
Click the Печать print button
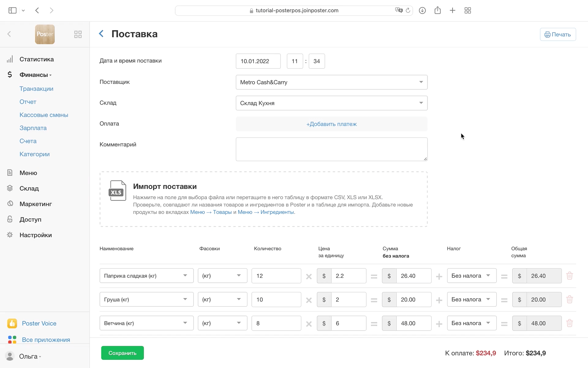558,34
